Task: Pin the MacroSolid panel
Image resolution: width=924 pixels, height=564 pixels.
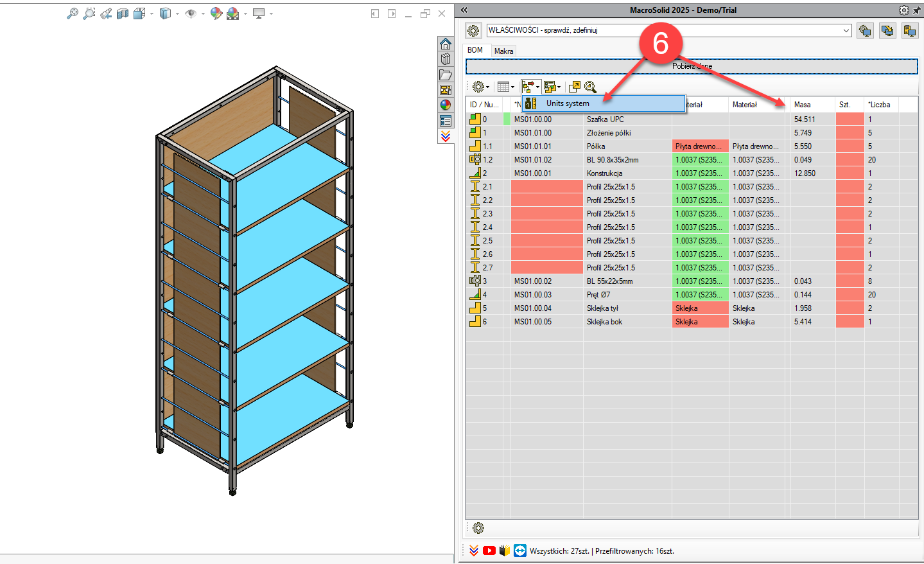Action: coord(917,10)
